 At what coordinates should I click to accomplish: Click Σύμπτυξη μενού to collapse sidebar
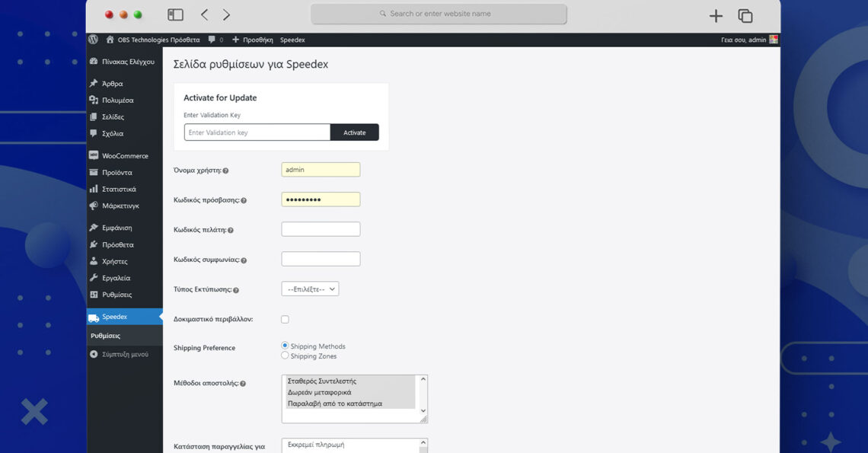pos(125,355)
